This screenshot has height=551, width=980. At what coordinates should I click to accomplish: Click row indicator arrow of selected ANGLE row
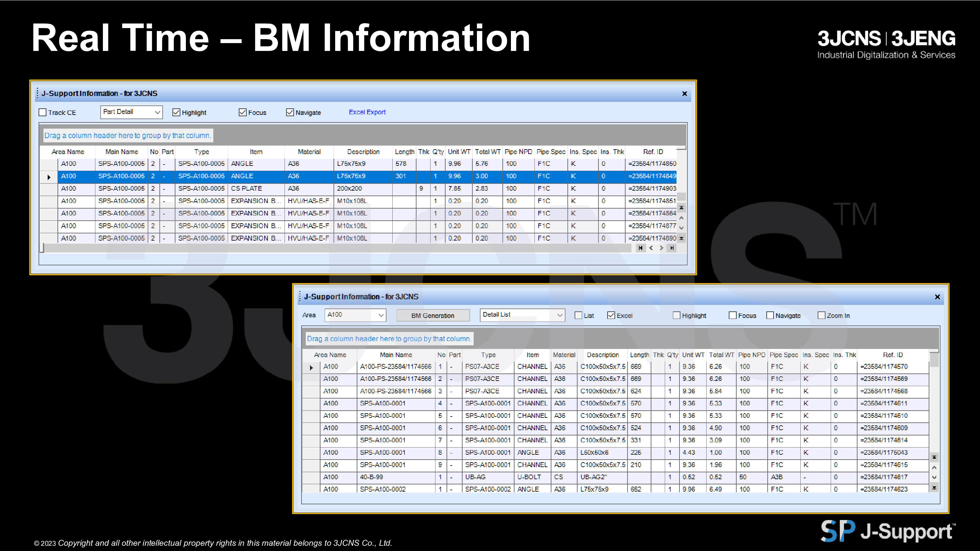49,177
